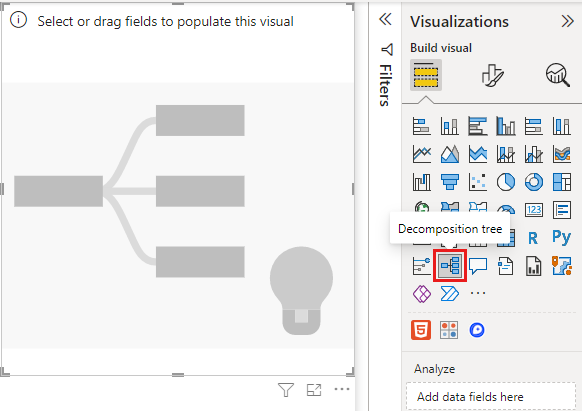
Task: Pick the funnel chart visual
Action: [450, 182]
